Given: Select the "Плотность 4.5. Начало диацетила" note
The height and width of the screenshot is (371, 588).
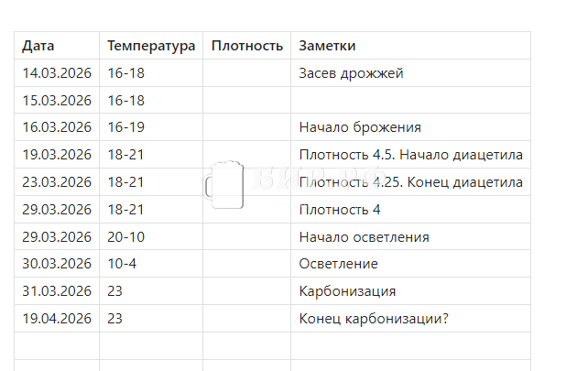Looking at the screenshot, I should click(x=410, y=155).
